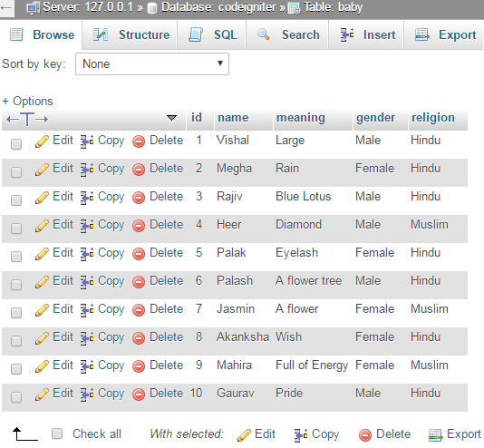Click the With selected Export icon

tap(436, 435)
